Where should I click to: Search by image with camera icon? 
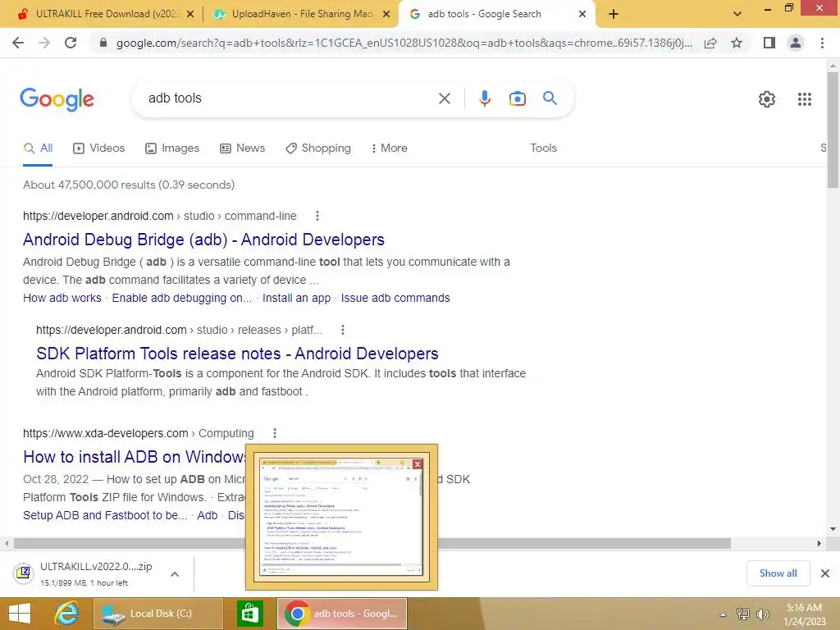click(x=517, y=98)
